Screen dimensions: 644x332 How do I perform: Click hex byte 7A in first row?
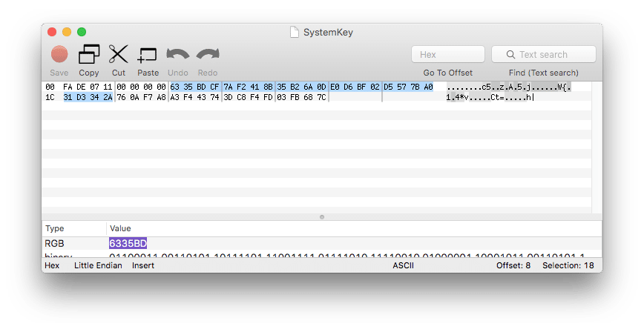coord(228,87)
